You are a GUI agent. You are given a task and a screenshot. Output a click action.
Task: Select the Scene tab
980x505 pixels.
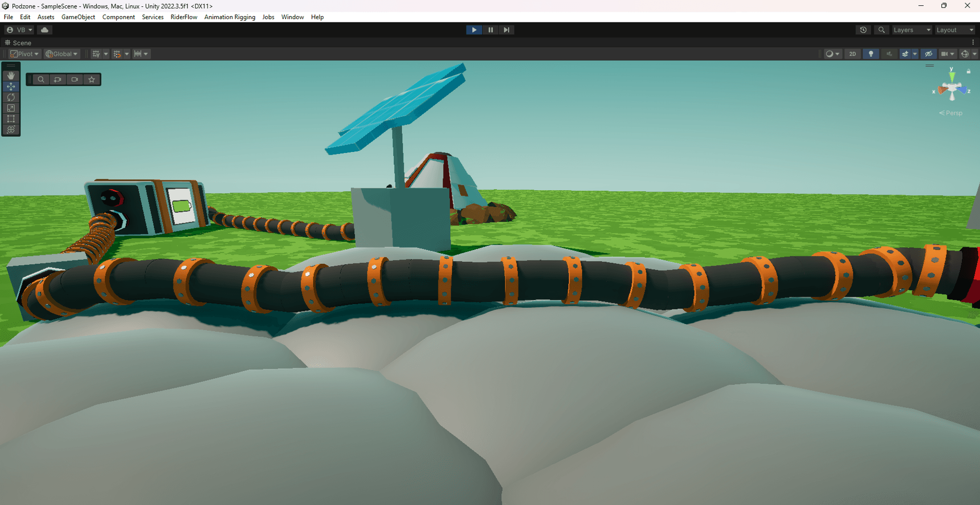point(18,43)
